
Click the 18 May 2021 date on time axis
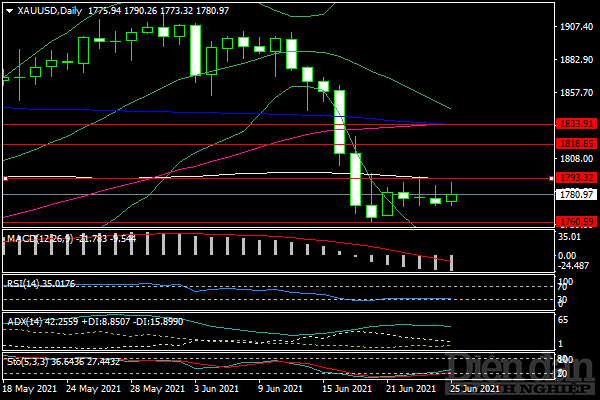pyautogui.click(x=28, y=387)
